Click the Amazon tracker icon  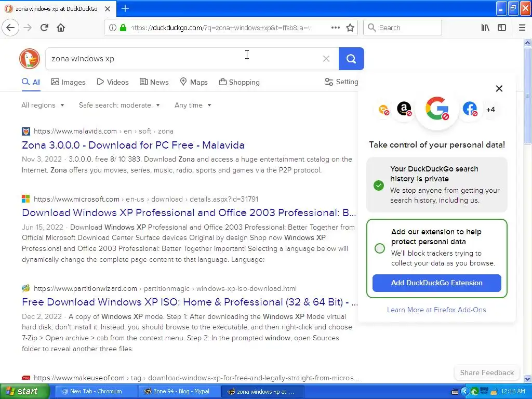[404, 109]
